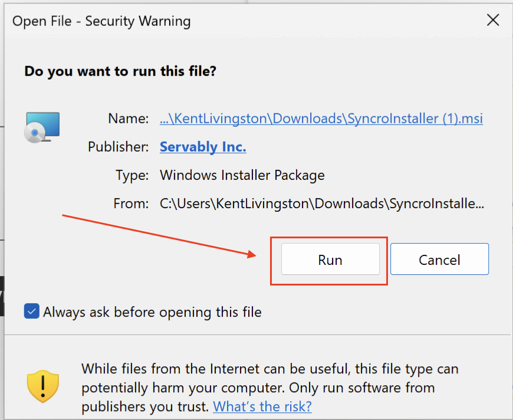The width and height of the screenshot is (513, 420).
Task: Select the From file path text
Action: (x=321, y=204)
